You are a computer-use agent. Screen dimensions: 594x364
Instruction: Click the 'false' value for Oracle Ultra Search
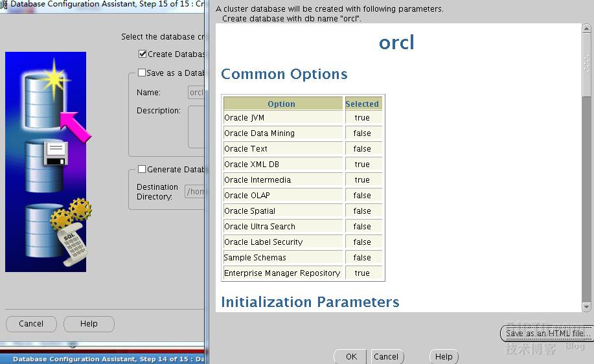(363, 227)
